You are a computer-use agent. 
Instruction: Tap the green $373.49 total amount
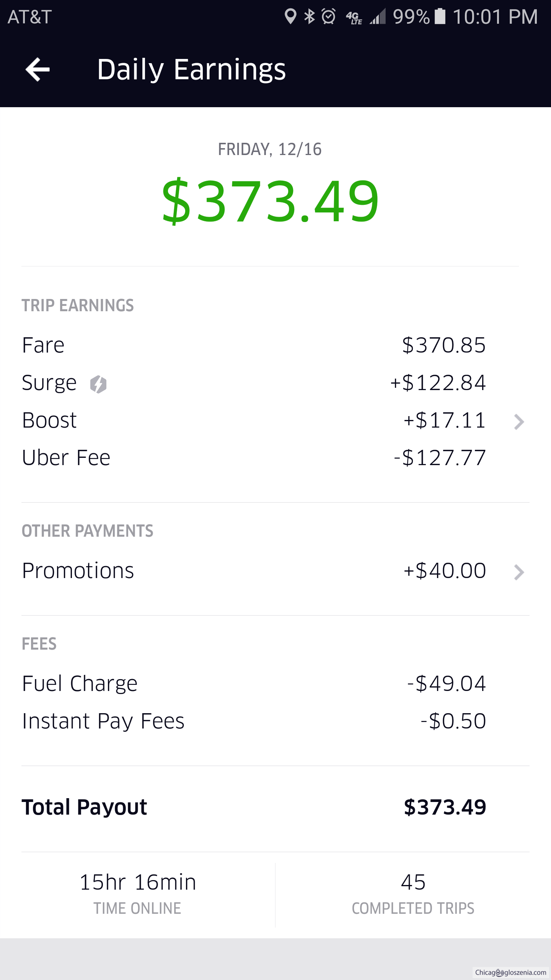coord(270,201)
